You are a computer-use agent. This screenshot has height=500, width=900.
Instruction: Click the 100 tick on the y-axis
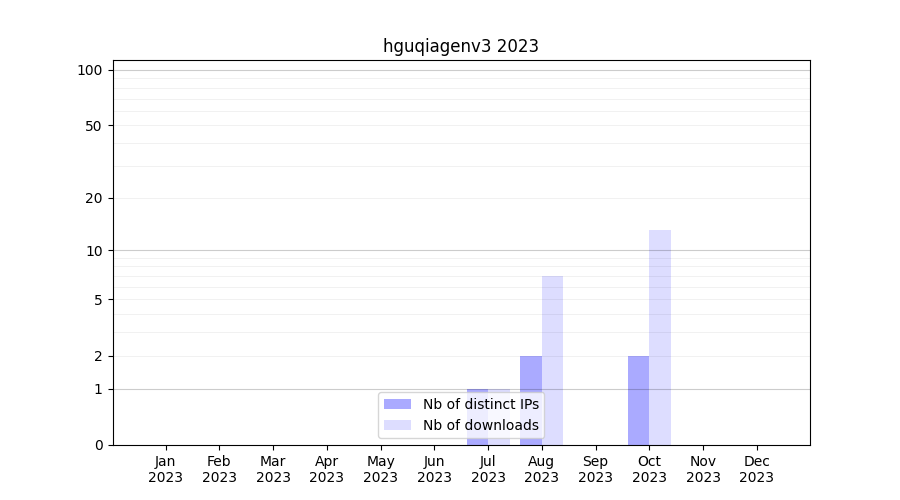point(90,70)
